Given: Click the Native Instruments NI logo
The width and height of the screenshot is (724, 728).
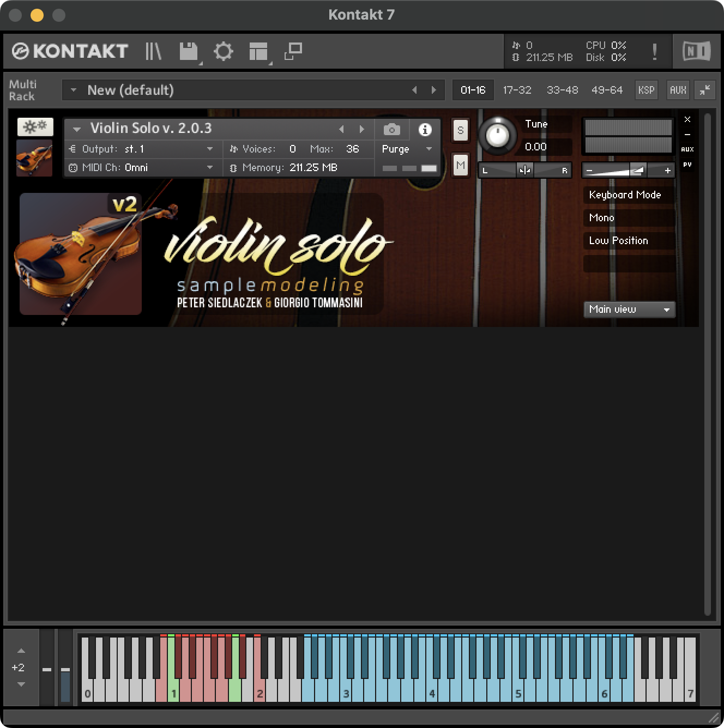Looking at the screenshot, I should coord(697,51).
